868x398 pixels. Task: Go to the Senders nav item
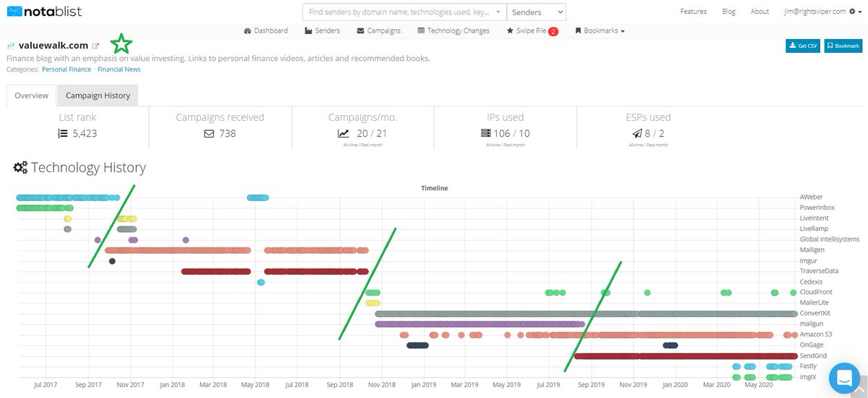(323, 30)
